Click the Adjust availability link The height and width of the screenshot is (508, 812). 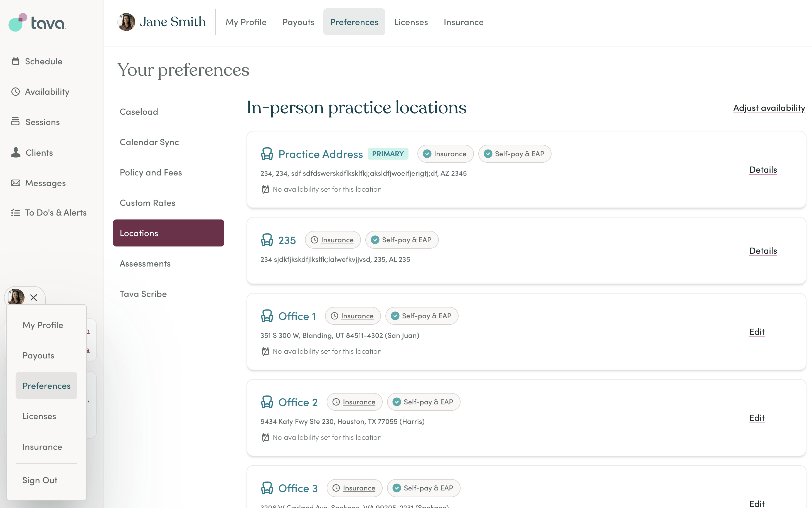769,108
